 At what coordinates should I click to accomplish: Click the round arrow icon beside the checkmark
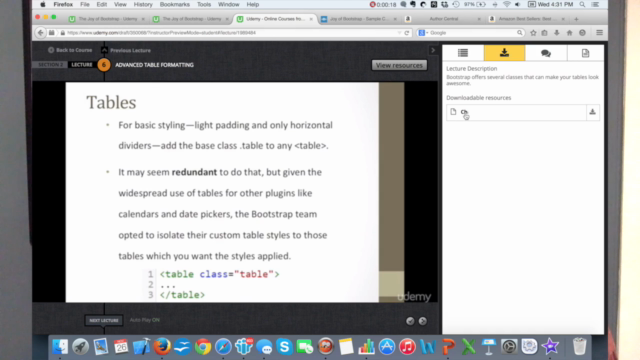tap(422, 321)
